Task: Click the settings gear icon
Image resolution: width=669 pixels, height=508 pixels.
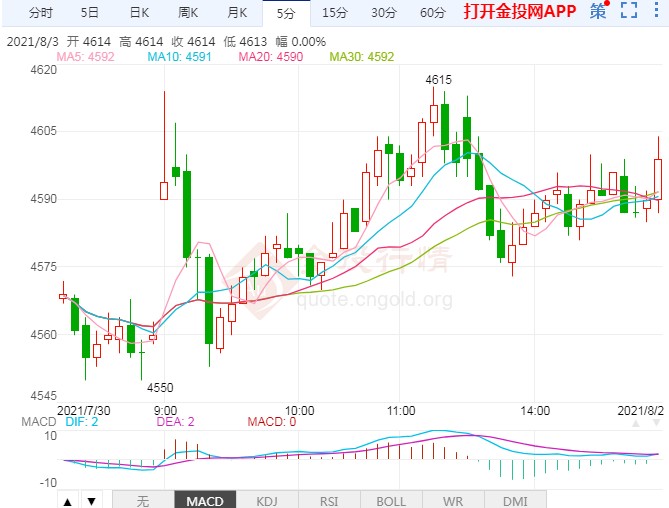Action: pos(656,13)
